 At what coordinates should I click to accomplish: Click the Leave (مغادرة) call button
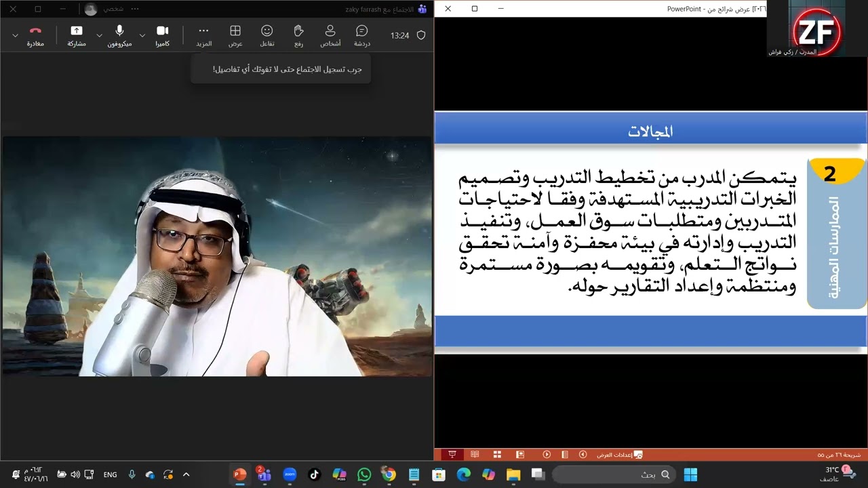click(35, 35)
